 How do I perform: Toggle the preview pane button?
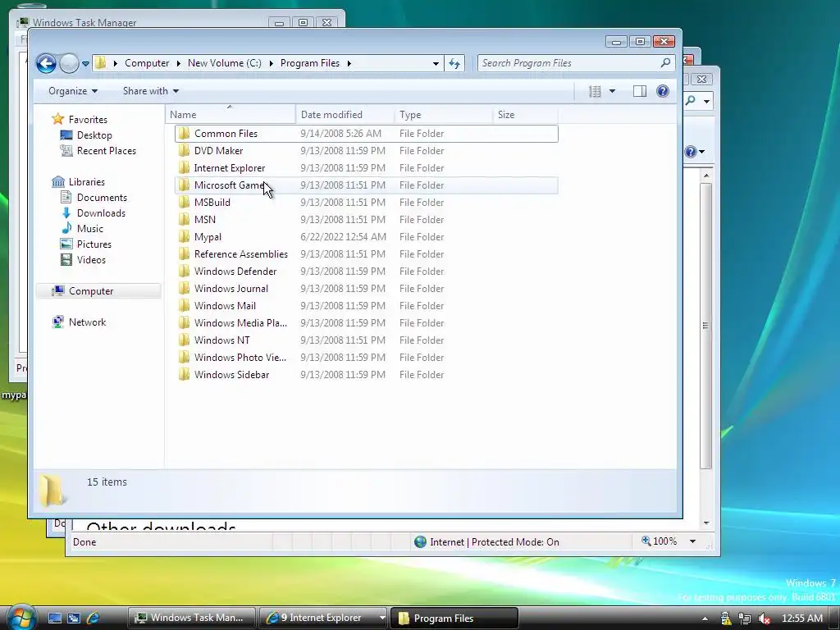[x=639, y=91]
